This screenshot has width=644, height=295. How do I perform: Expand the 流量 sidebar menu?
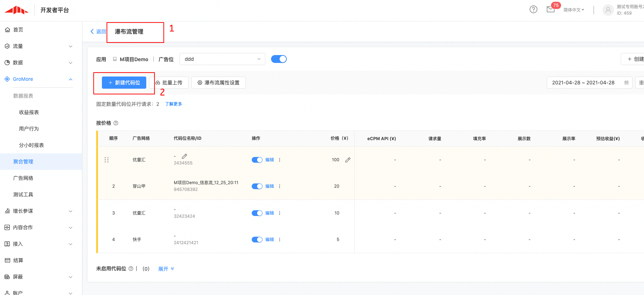coord(70,46)
